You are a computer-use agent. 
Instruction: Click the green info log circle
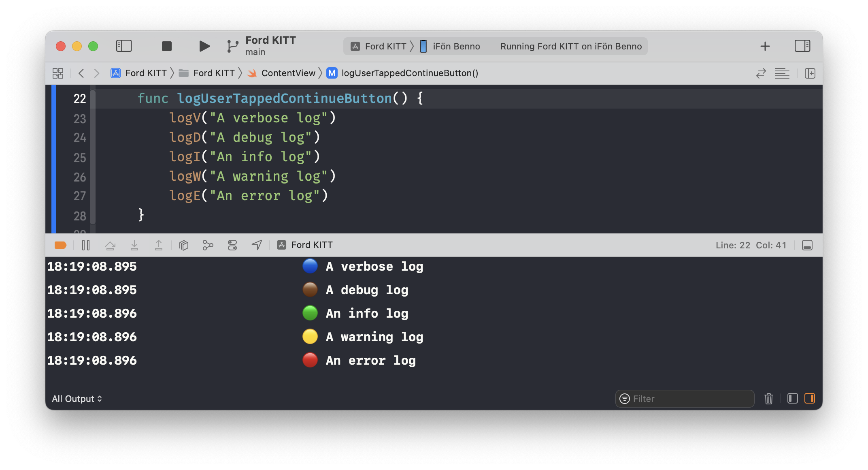310,313
